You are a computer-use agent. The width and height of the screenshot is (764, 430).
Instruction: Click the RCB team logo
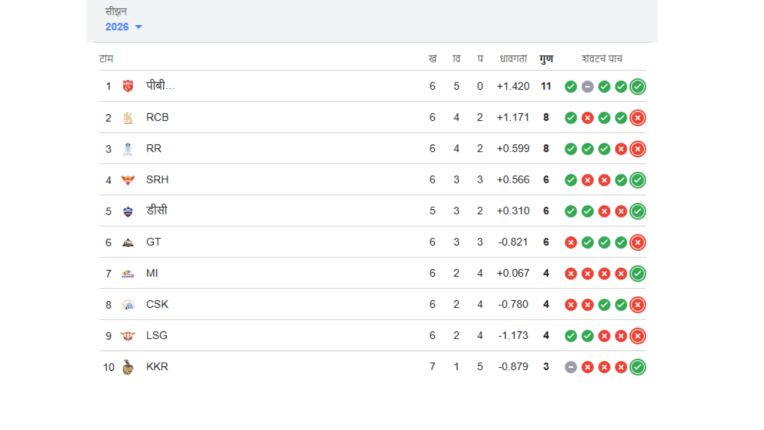[127, 118]
